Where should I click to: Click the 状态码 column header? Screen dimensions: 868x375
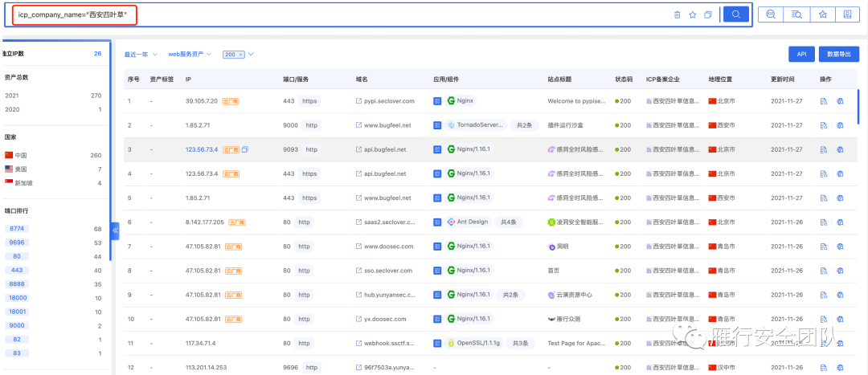coord(624,79)
